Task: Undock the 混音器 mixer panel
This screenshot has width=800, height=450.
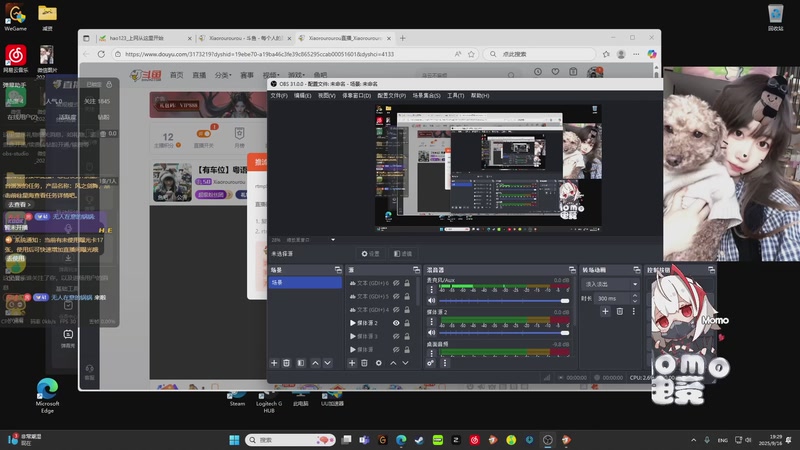Action: pos(572,269)
